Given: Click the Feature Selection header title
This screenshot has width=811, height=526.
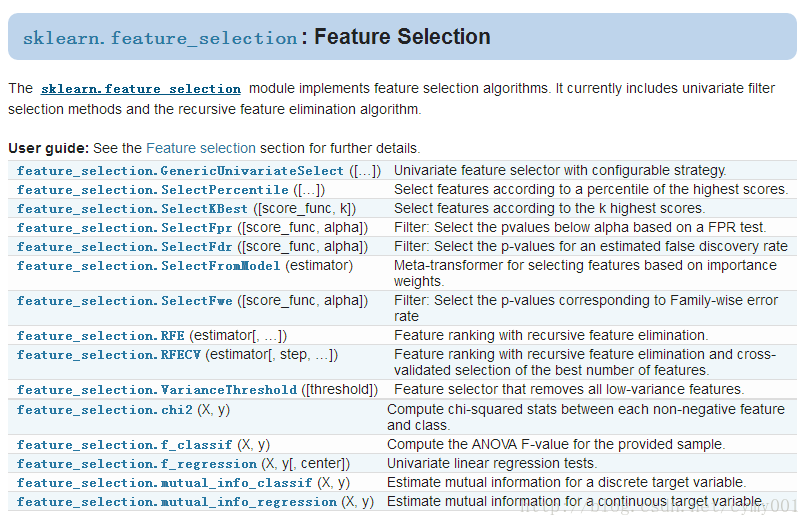Looking at the screenshot, I should pos(402,38).
